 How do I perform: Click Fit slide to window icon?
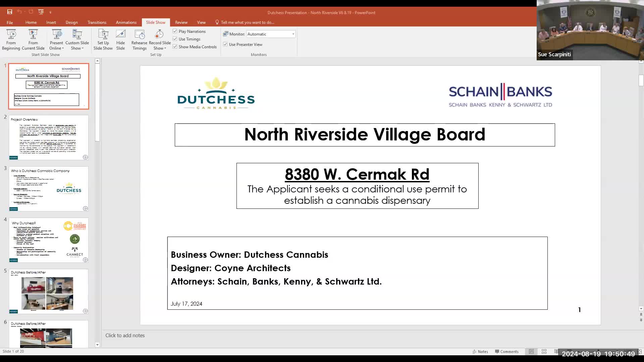tap(640, 352)
